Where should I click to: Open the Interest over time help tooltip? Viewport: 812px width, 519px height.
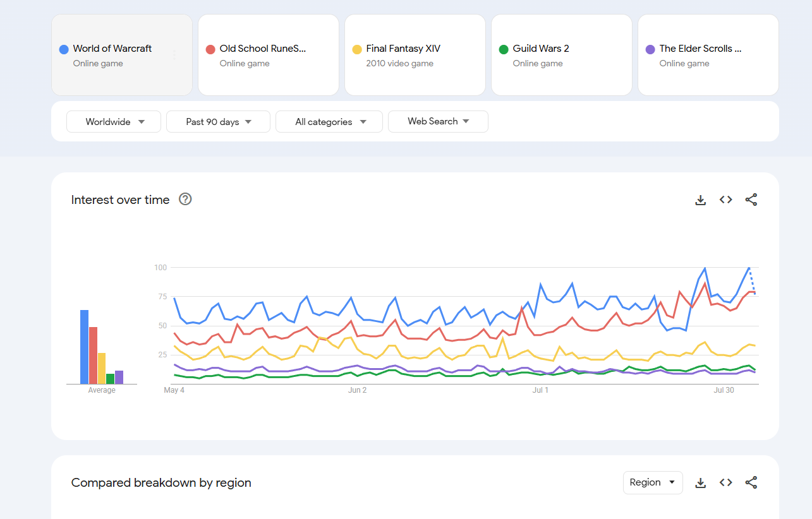pos(185,200)
